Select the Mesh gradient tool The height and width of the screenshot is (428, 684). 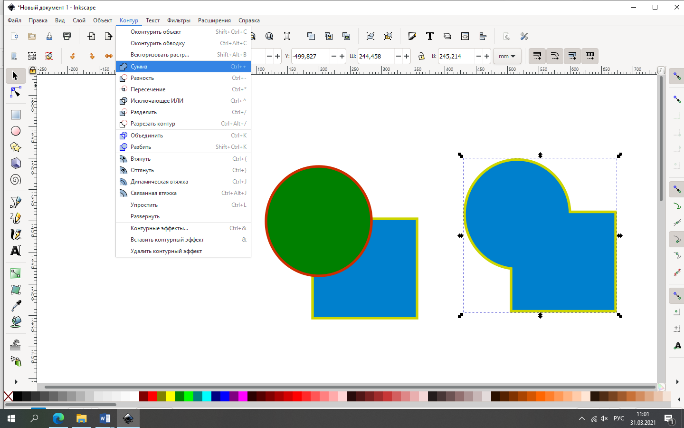(x=16, y=290)
